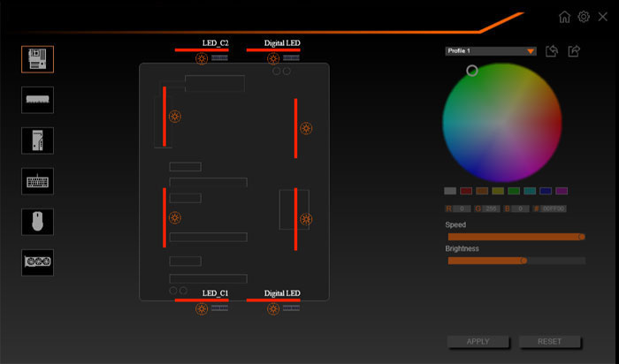This screenshot has height=364, width=619.
Task: Open the Profile 1 dropdown
Action: pyautogui.click(x=491, y=51)
